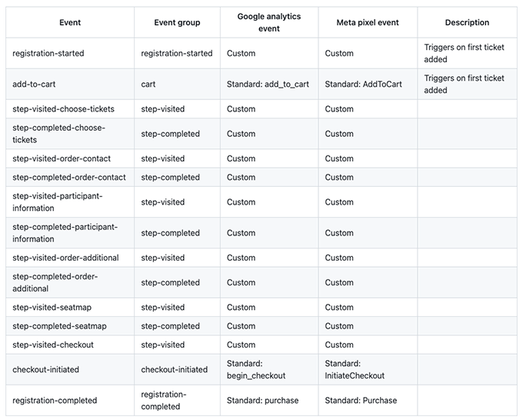Click the "step-visited-checkout" event cell
This screenshot has height=420, width=523.
(x=53, y=345)
